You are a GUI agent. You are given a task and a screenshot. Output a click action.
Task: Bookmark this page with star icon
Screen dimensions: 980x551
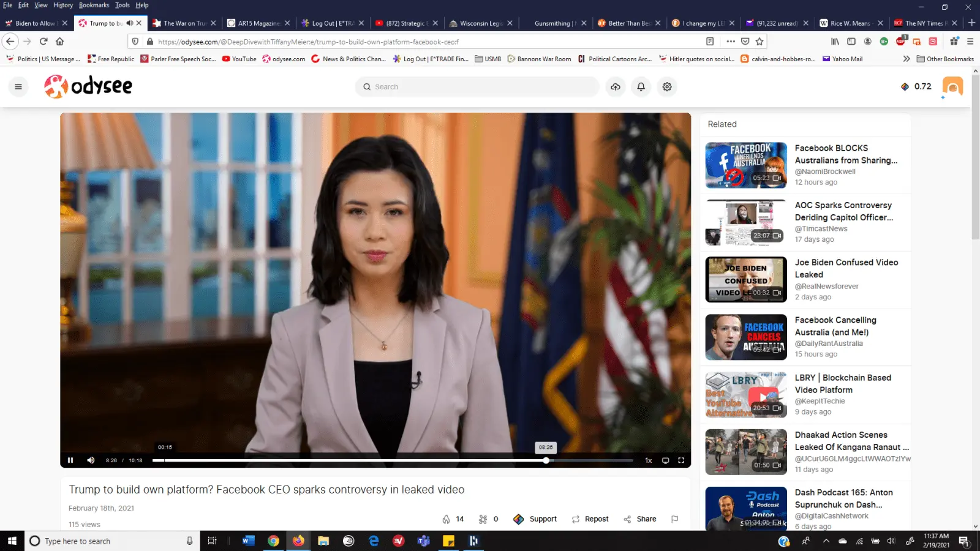click(759, 42)
